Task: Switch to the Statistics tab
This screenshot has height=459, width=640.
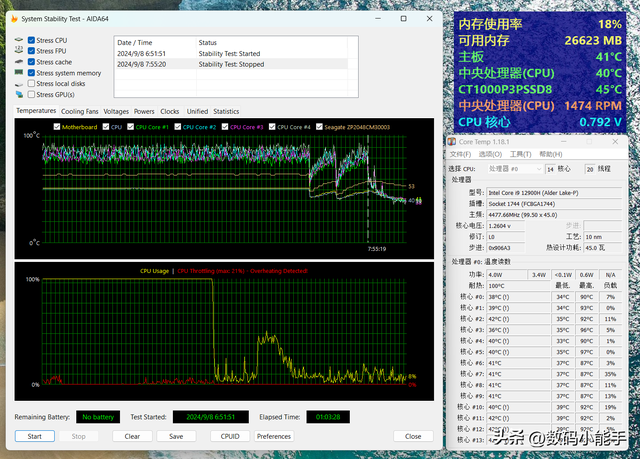Action: tap(226, 111)
